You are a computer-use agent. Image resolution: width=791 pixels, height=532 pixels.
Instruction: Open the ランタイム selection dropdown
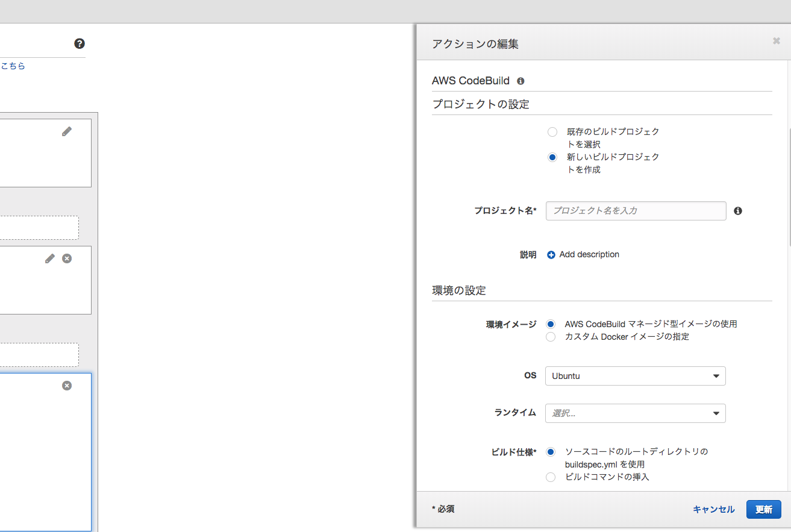pyautogui.click(x=635, y=413)
